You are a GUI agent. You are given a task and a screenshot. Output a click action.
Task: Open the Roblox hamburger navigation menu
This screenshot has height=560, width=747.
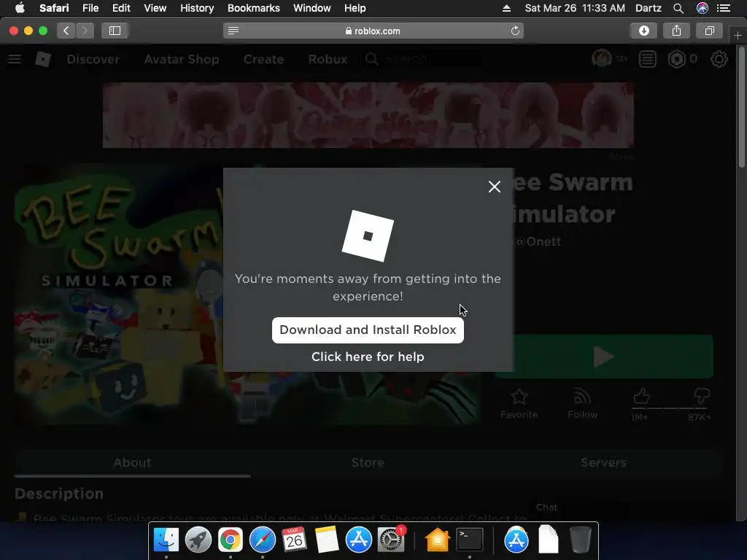coord(15,59)
